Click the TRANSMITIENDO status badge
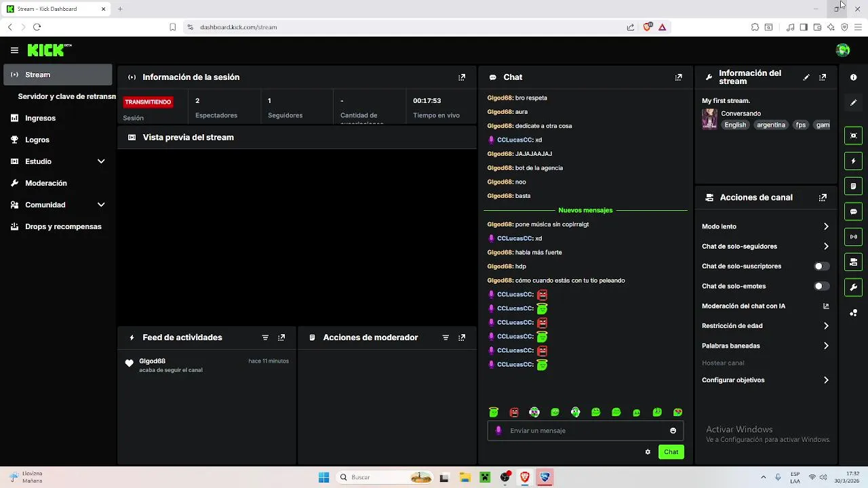 148,102
